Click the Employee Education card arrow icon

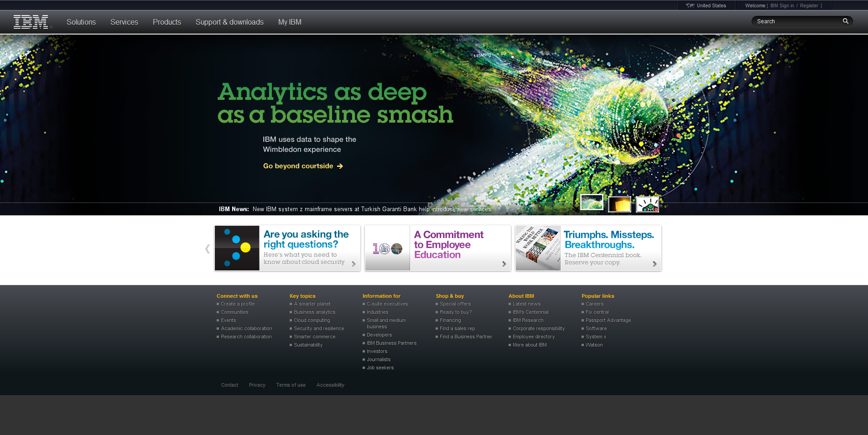tap(504, 264)
